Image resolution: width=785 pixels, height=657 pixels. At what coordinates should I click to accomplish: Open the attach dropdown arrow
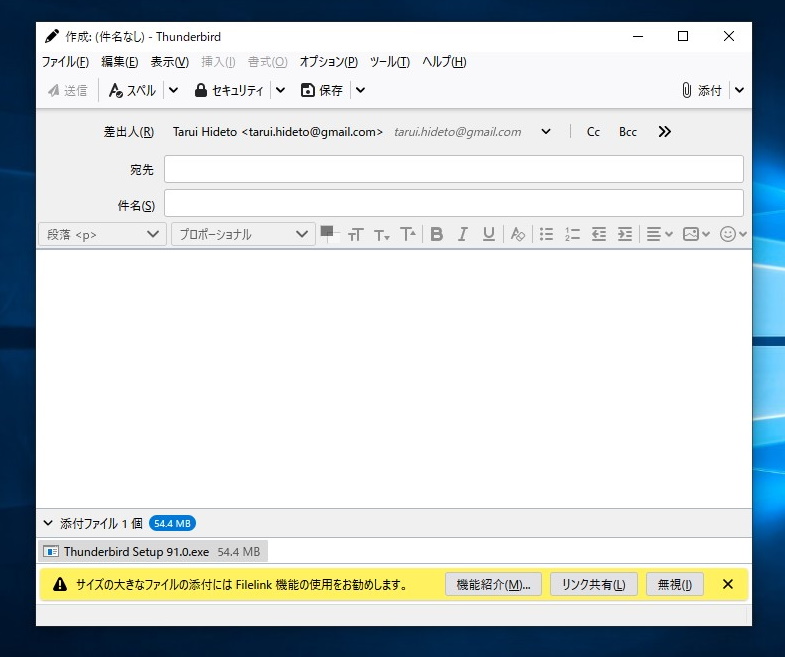tap(739, 91)
